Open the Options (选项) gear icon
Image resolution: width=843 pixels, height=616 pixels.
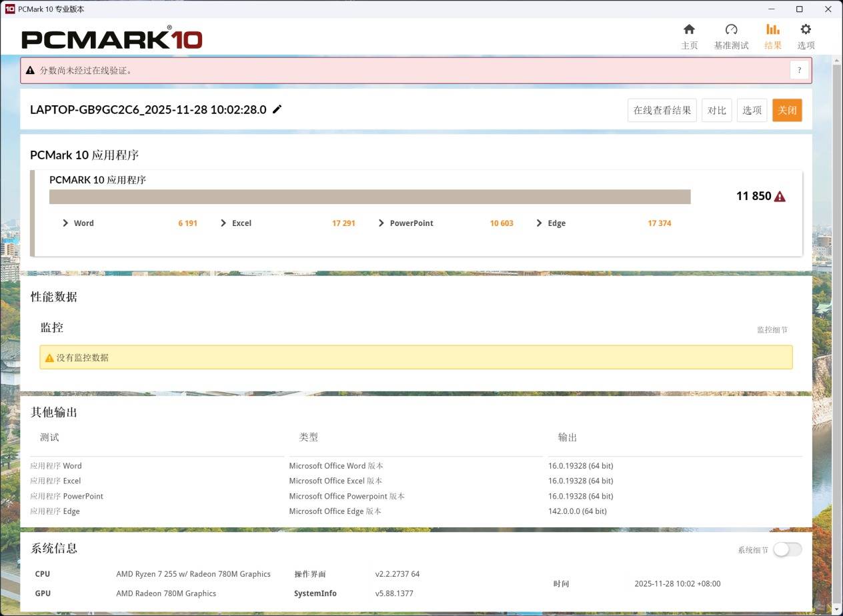[x=806, y=29]
